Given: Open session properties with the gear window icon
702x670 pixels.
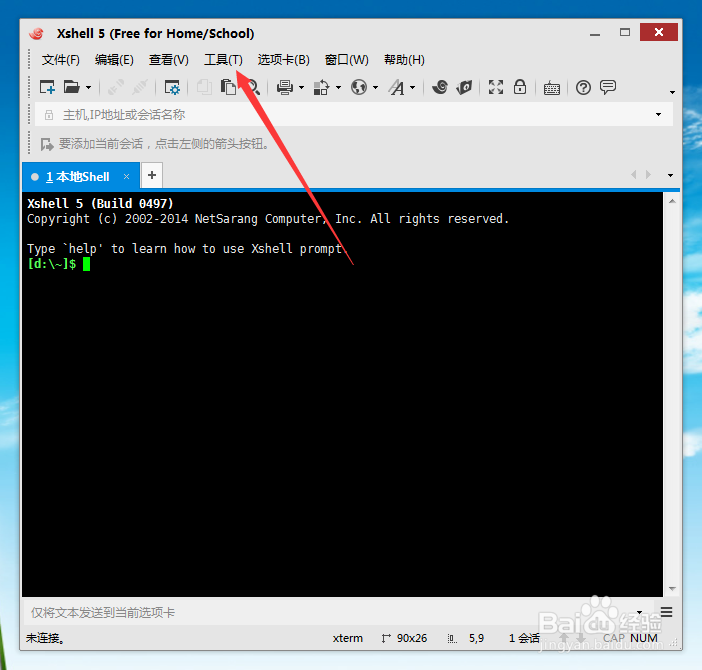Looking at the screenshot, I should point(172,87).
